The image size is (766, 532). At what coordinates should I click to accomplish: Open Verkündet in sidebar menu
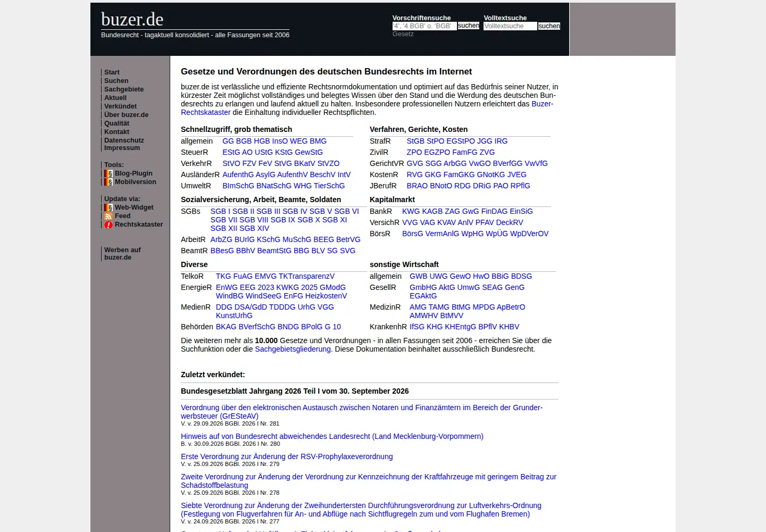[120, 106]
